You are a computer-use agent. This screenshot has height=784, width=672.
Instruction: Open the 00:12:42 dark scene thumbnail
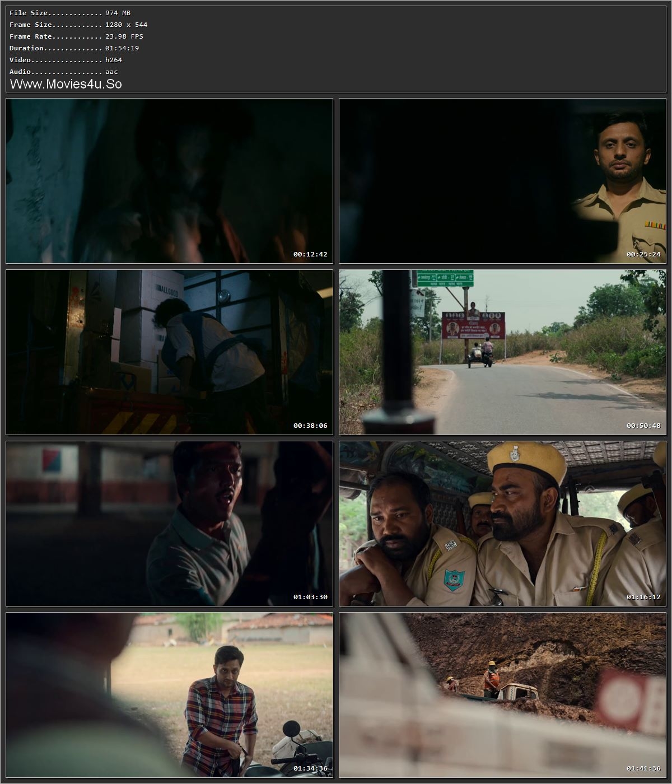(x=167, y=180)
